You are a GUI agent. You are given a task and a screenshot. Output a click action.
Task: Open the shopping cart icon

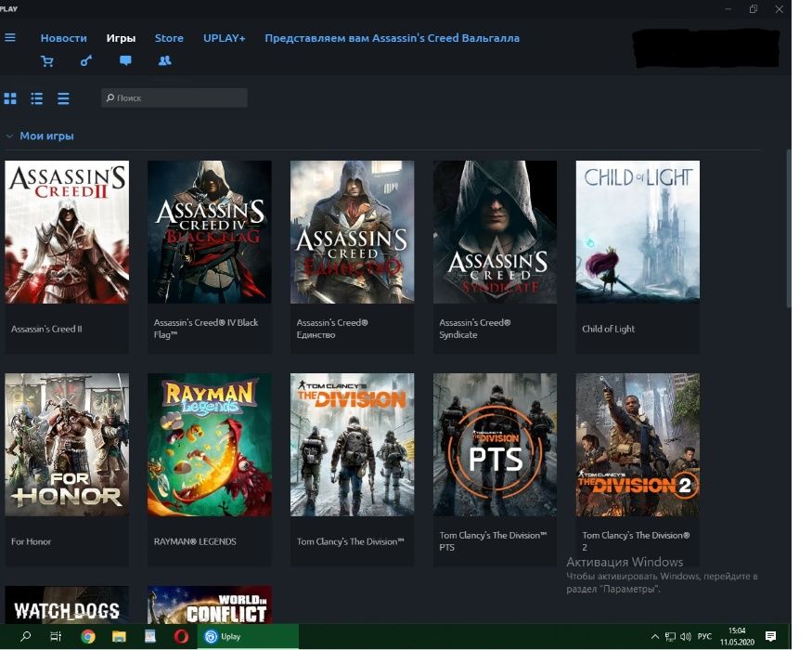47,61
